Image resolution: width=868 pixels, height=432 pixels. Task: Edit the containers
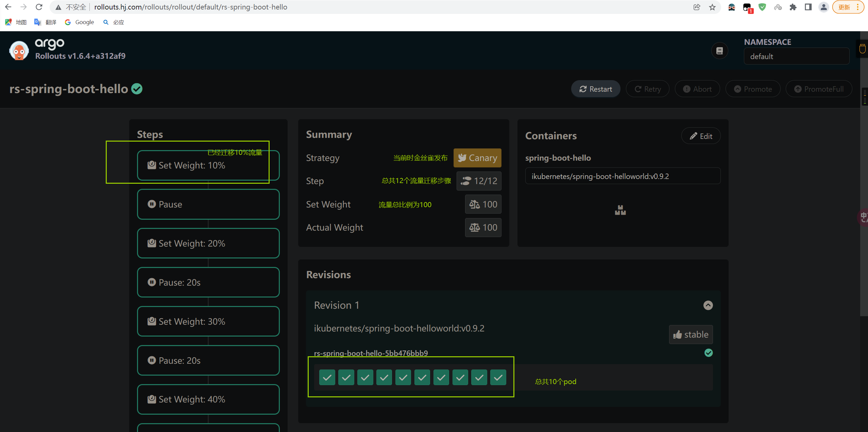pyautogui.click(x=701, y=136)
